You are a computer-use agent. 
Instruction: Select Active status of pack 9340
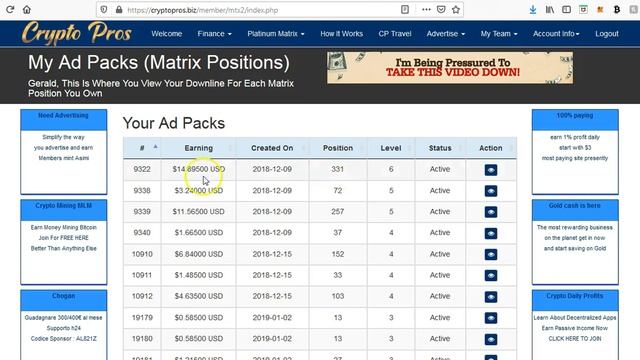pos(440,233)
